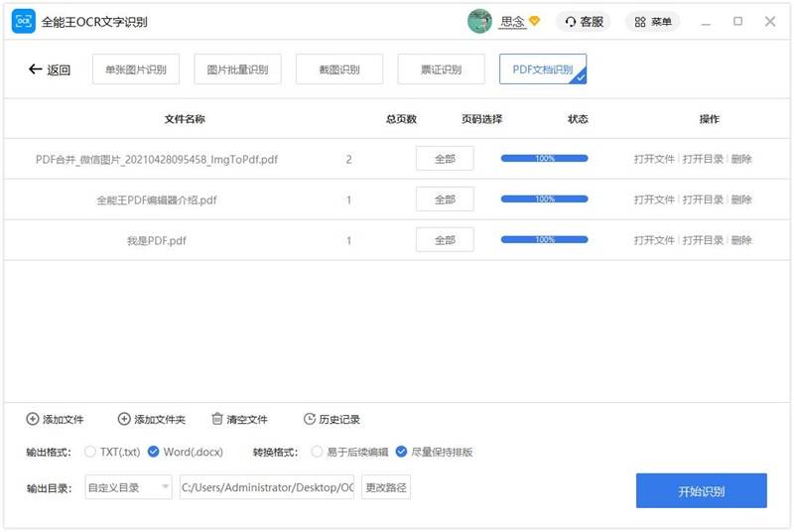Click the OCR app logo icon
The height and width of the screenshot is (532, 794).
click(23, 21)
